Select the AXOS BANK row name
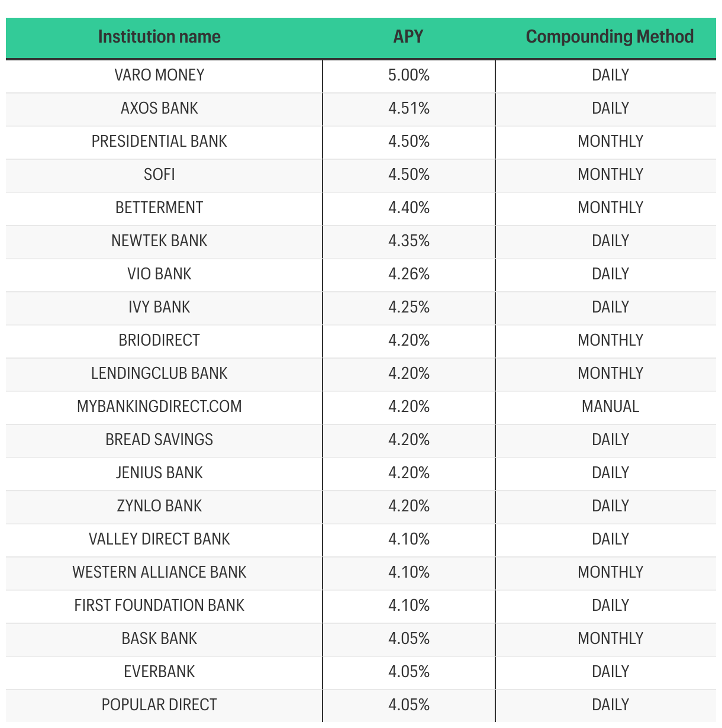This screenshot has height=728, width=722. (159, 108)
